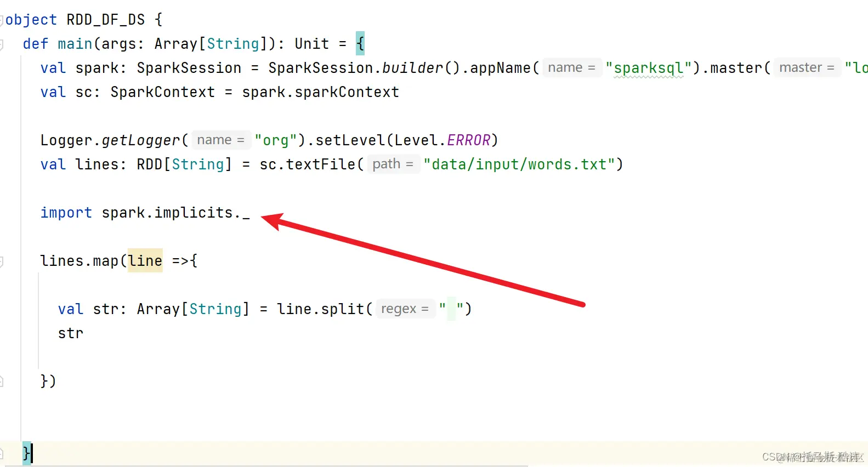Collapse the object RDD_DF_DS code fold marker

click(x=2, y=20)
